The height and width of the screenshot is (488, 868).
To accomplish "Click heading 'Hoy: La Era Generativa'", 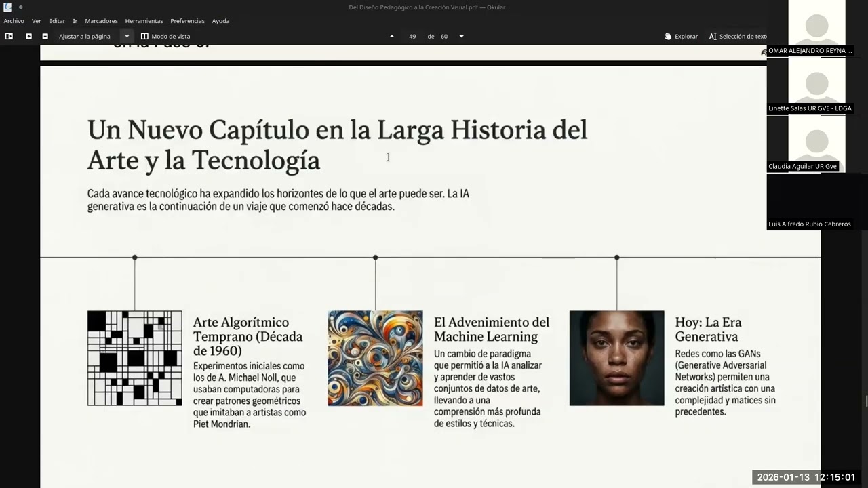I will [x=708, y=329].
